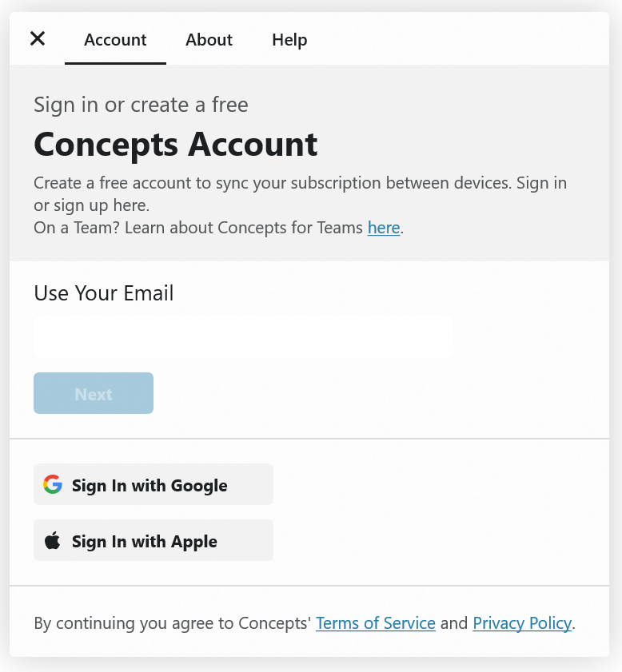Open the Privacy Policy link

point(522,623)
